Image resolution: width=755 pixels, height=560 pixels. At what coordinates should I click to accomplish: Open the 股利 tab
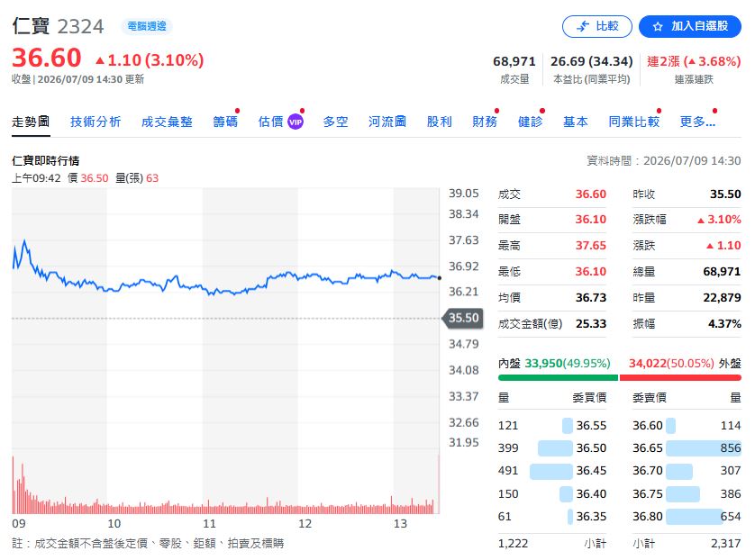(x=439, y=122)
